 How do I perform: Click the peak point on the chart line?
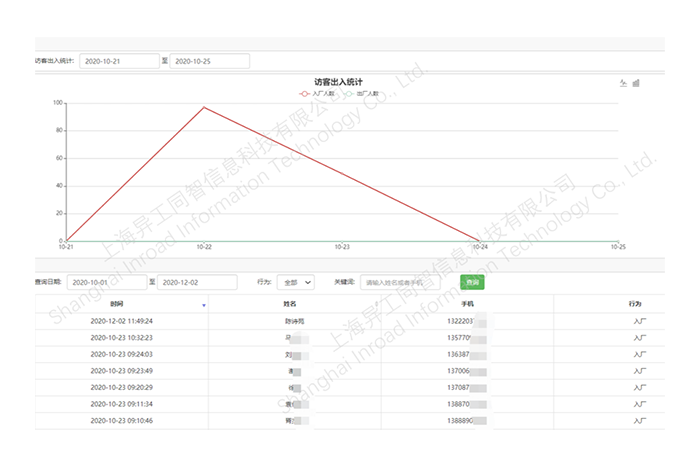coord(204,107)
